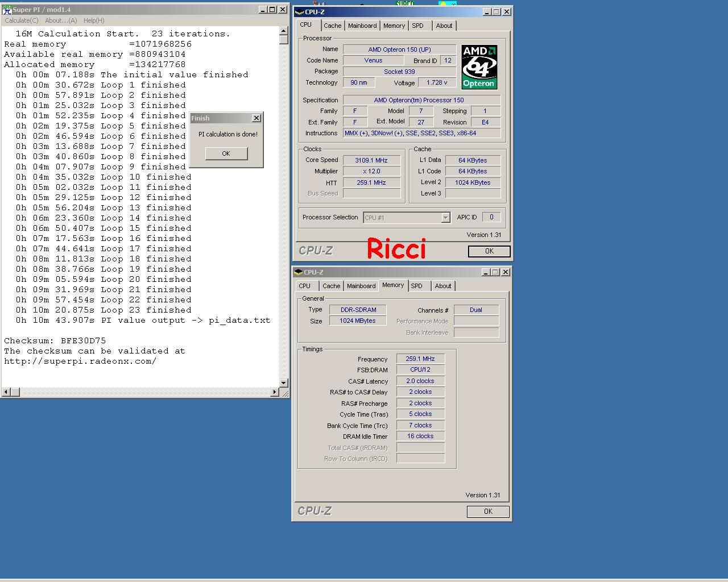
Task: Click the Bank Cycle Time (Trc) value 7 clocks
Action: (420, 425)
